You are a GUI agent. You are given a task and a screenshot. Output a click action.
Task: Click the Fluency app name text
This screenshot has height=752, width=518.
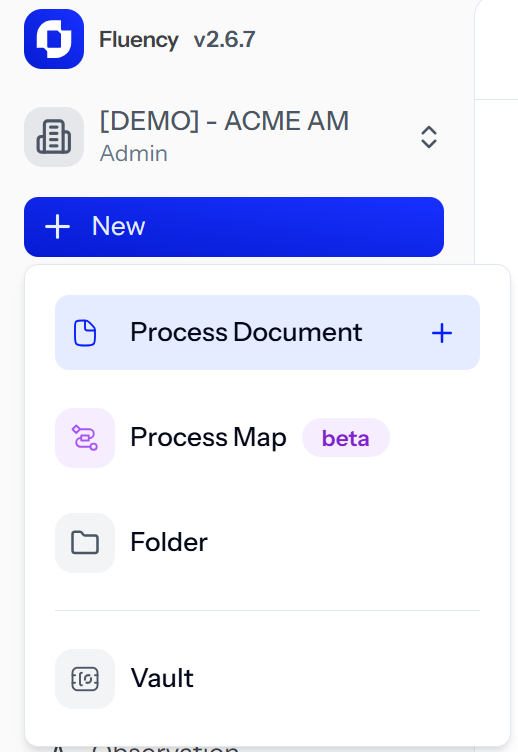(x=139, y=40)
